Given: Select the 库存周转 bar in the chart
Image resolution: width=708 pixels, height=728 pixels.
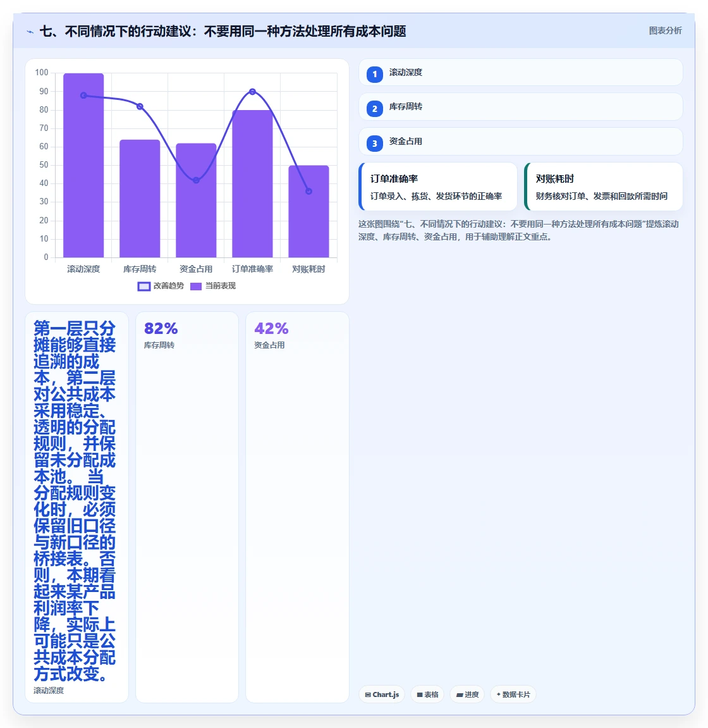Looking at the screenshot, I should (x=140, y=199).
